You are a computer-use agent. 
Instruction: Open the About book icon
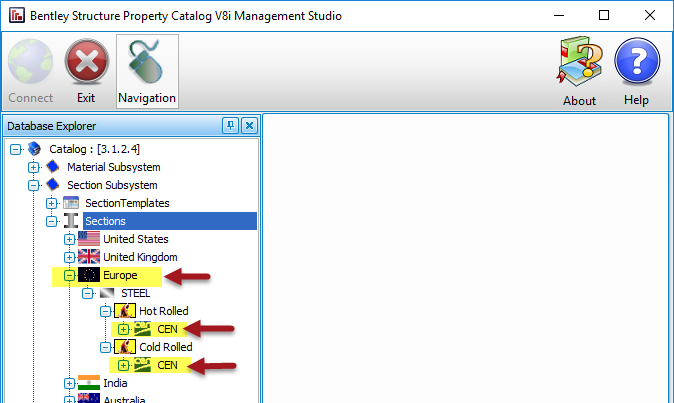pyautogui.click(x=579, y=61)
